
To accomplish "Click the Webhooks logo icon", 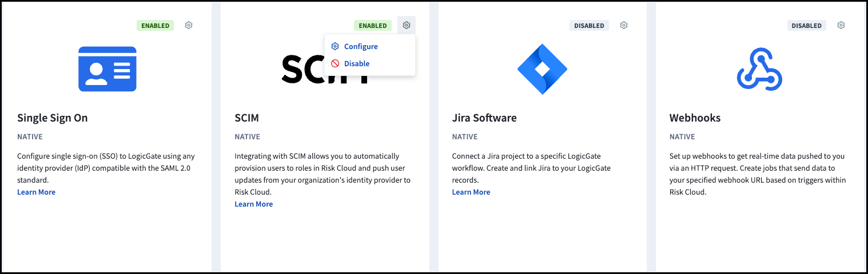I will point(759,69).
